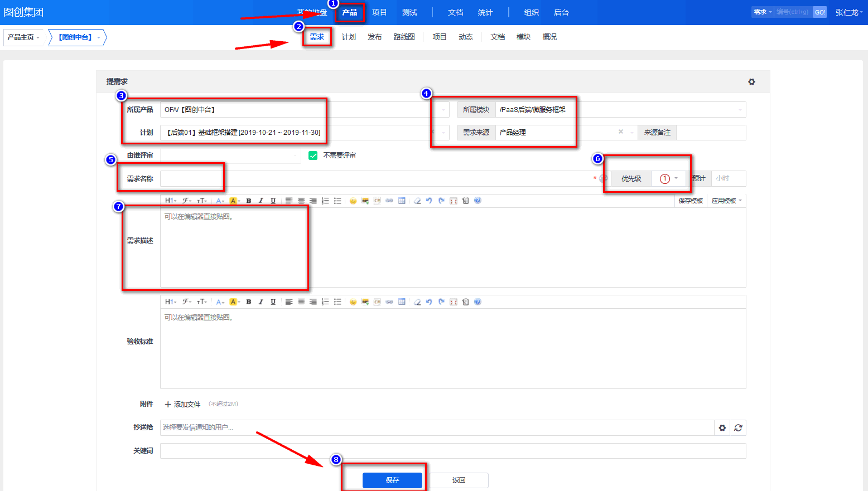Clear formatting eraser in 需求描述 editor
Screen dimensions: 868x491
point(417,201)
